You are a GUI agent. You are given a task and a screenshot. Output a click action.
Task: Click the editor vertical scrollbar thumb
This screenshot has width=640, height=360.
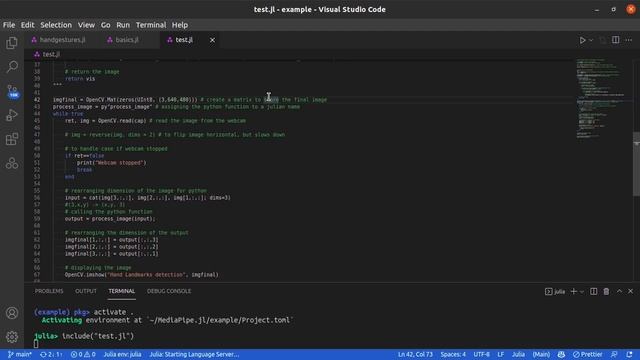click(x=636, y=164)
